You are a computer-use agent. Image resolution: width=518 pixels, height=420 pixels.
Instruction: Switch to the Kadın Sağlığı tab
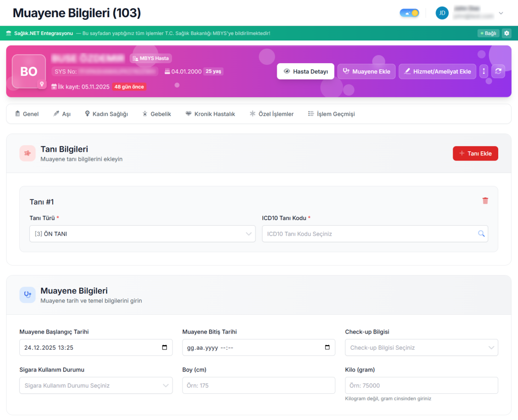point(106,114)
